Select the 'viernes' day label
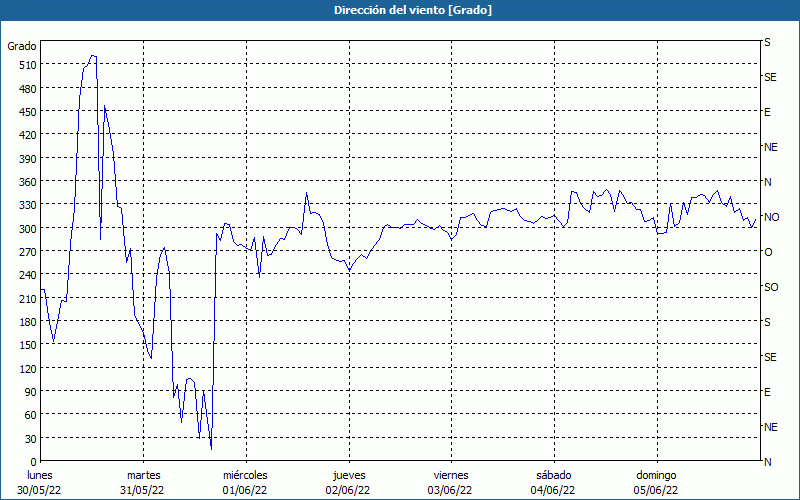 pos(451,475)
